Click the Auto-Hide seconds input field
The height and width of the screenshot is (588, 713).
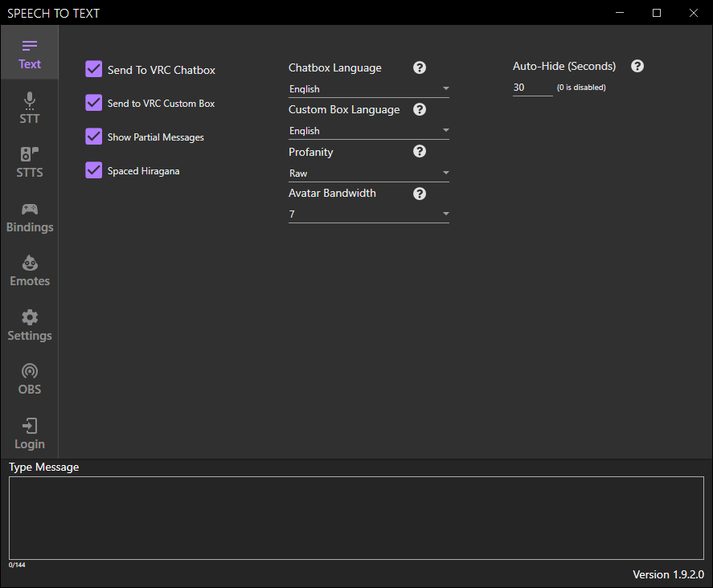[x=532, y=88]
